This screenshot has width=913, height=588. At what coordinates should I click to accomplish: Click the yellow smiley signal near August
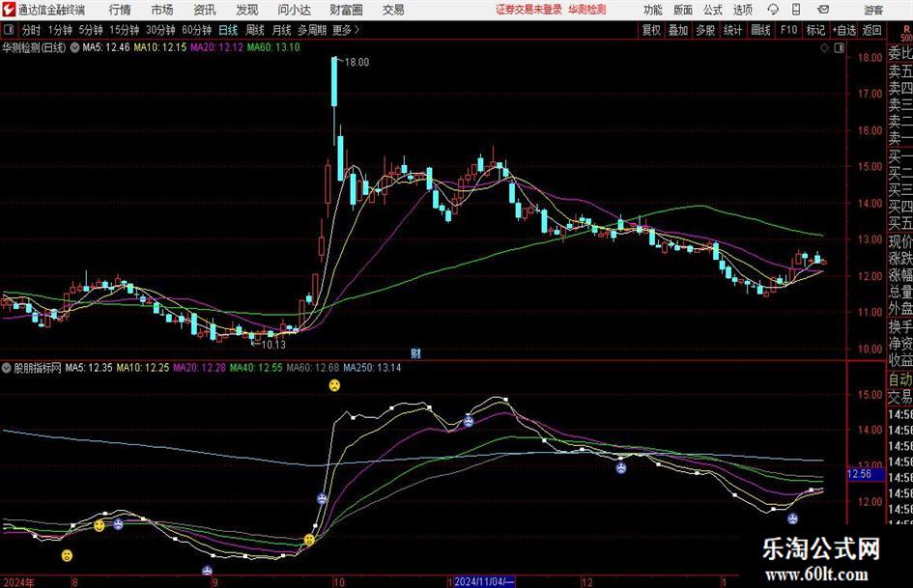pyautogui.click(x=100, y=525)
